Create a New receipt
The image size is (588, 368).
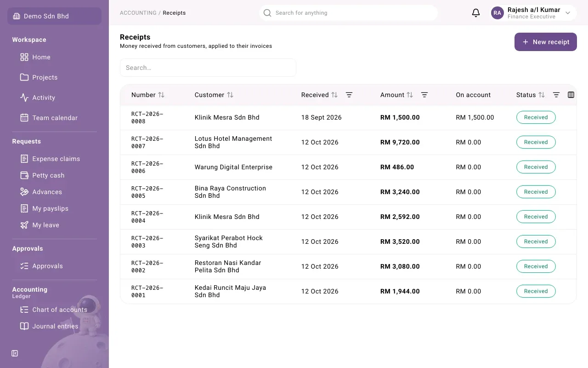point(545,42)
